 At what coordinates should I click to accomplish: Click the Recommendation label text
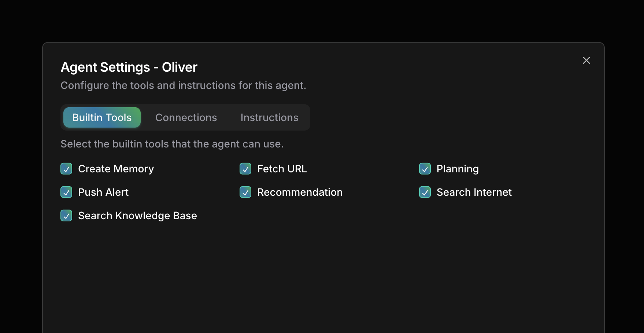[x=300, y=192]
